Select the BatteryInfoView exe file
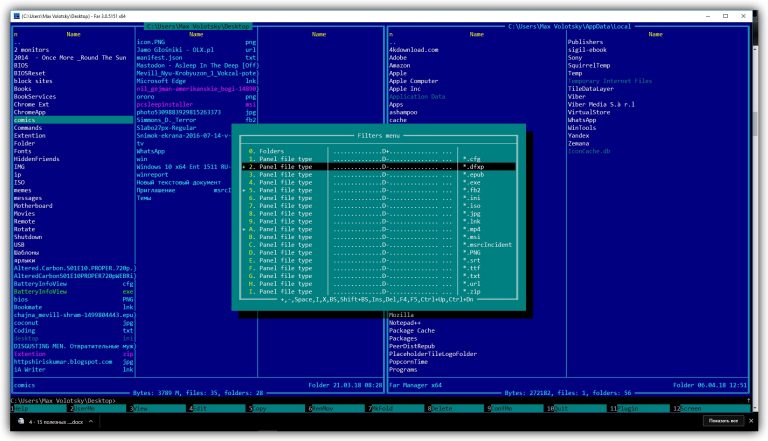The image size is (768, 441). tap(41, 290)
